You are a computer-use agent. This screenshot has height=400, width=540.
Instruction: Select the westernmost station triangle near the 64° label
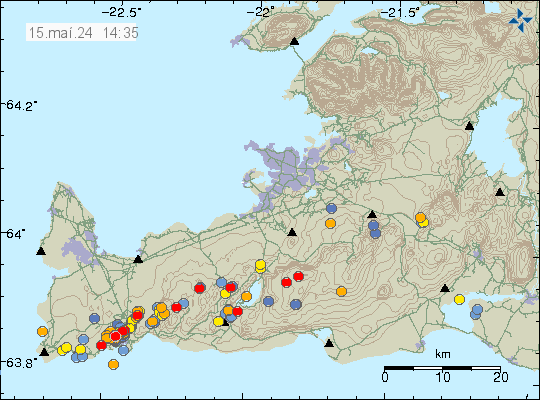(41, 251)
